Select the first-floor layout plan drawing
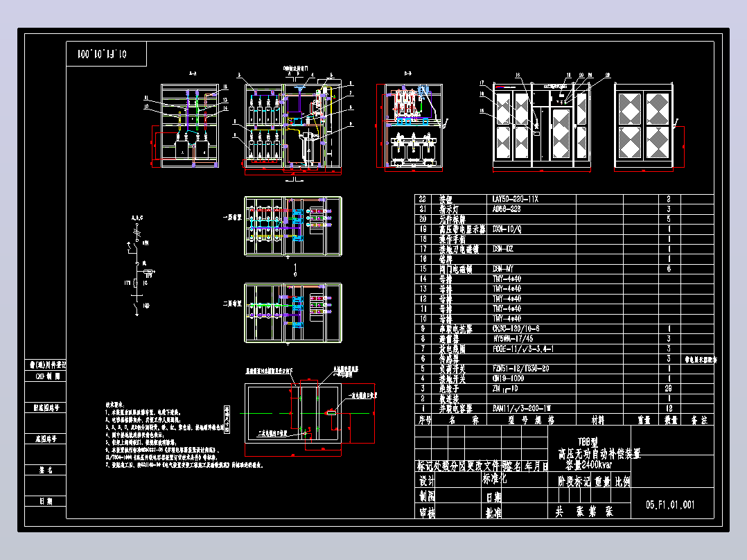The height and width of the screenshot is (560, 747). coord(293,227)
